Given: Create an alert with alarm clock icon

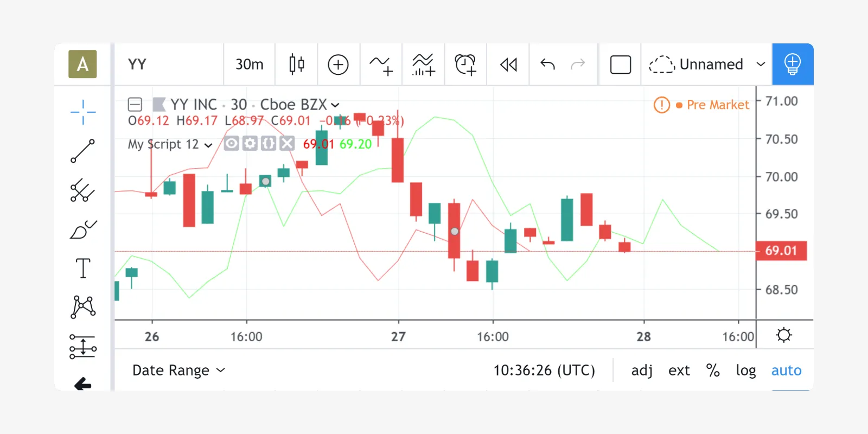Looking at the screenshot, I should (465, 65).
